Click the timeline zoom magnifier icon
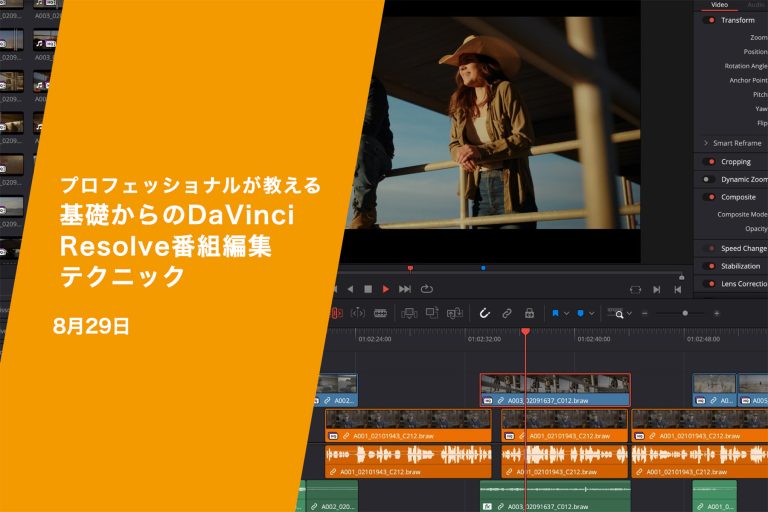Viewport: 768px width, 512px height. [x=617, y=314]
